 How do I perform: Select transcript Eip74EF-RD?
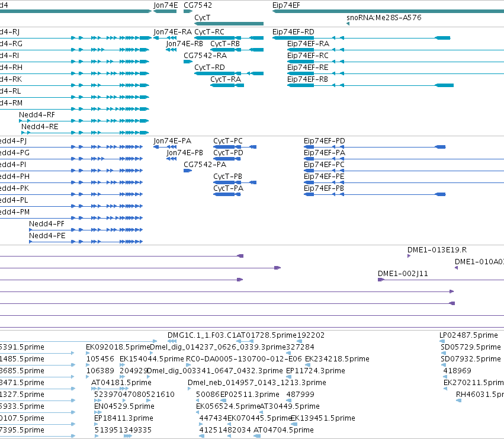[x=293, y=32]
